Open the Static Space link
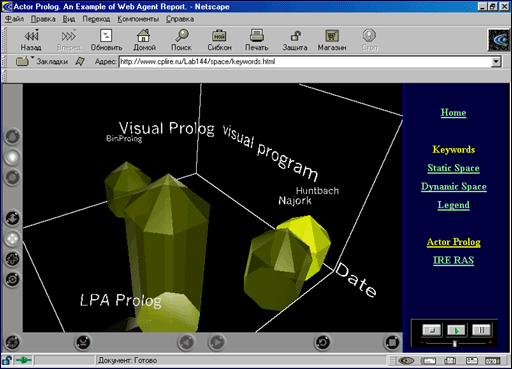The height and width of the screenshot is (369, 512). tap(453, 168)
